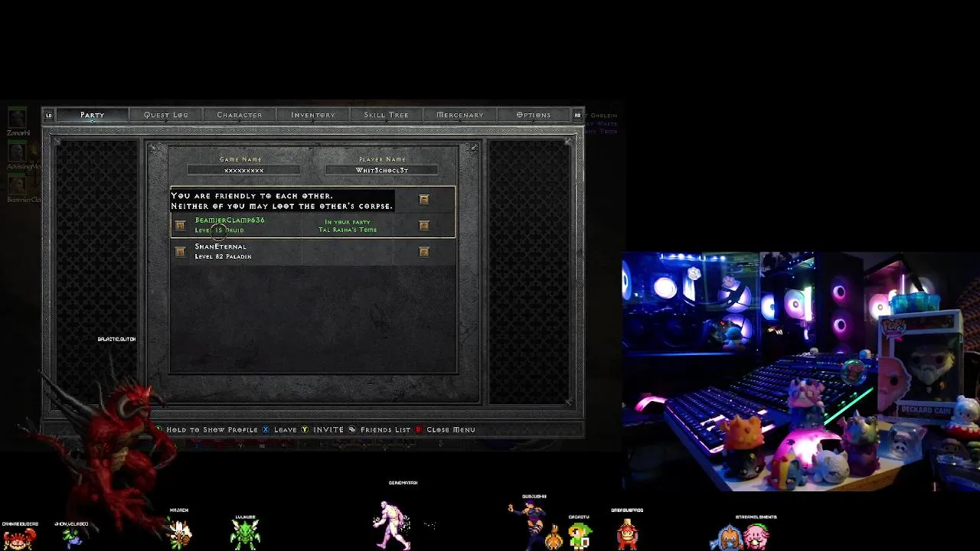Click the RB bumper icon

pyautogui.click(x=578, y=116)
